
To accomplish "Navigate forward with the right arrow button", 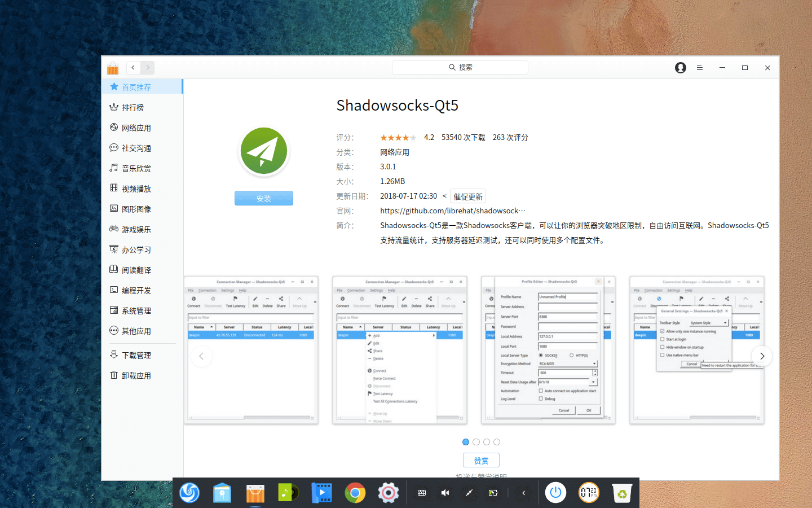I will click(148, 68).
